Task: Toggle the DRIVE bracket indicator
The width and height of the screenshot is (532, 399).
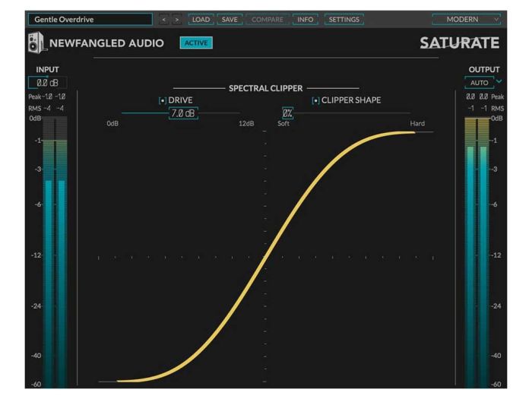Action: click(163, 101)
